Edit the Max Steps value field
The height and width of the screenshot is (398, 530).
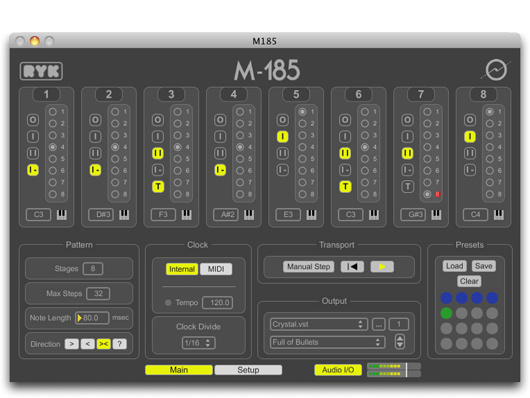coord(98,293)
